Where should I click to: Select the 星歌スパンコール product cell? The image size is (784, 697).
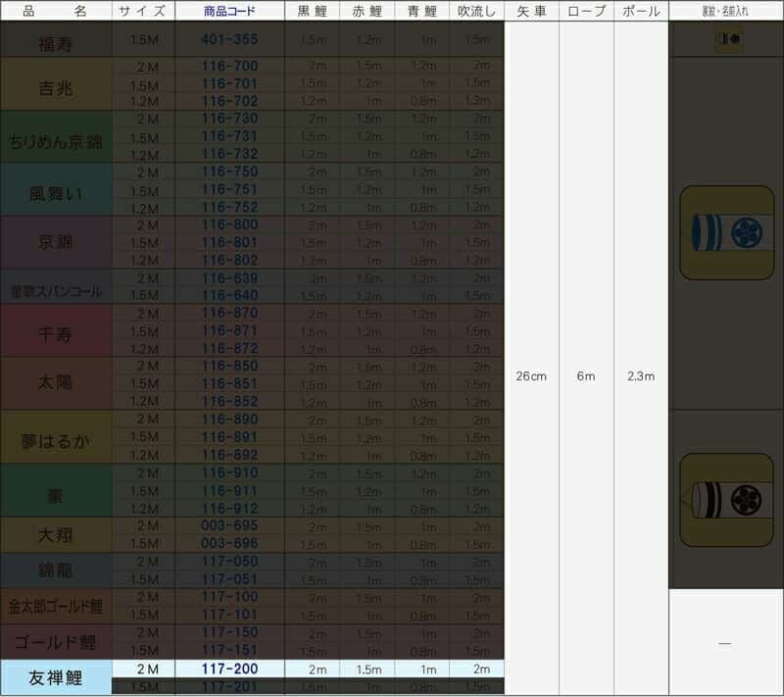click(x=56, y=287)
